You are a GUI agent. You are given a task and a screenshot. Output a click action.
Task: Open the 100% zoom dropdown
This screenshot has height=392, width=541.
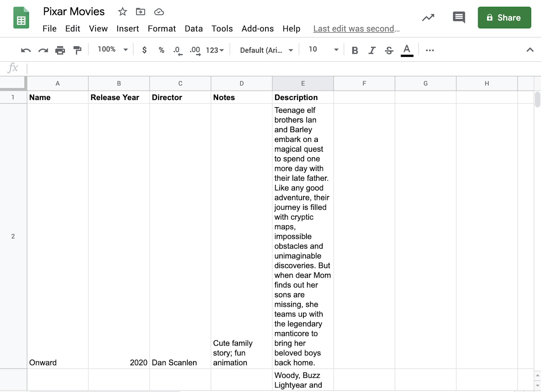tap(113, 50)
